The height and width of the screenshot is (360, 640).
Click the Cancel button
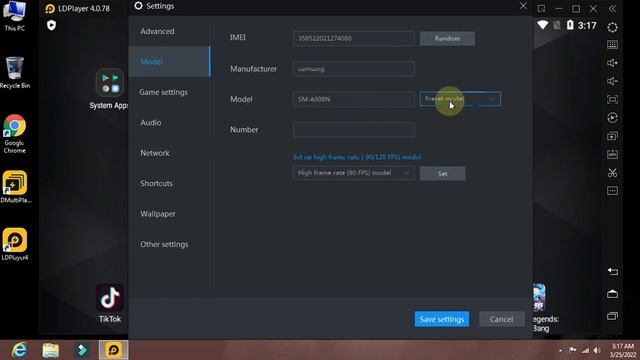501,319
